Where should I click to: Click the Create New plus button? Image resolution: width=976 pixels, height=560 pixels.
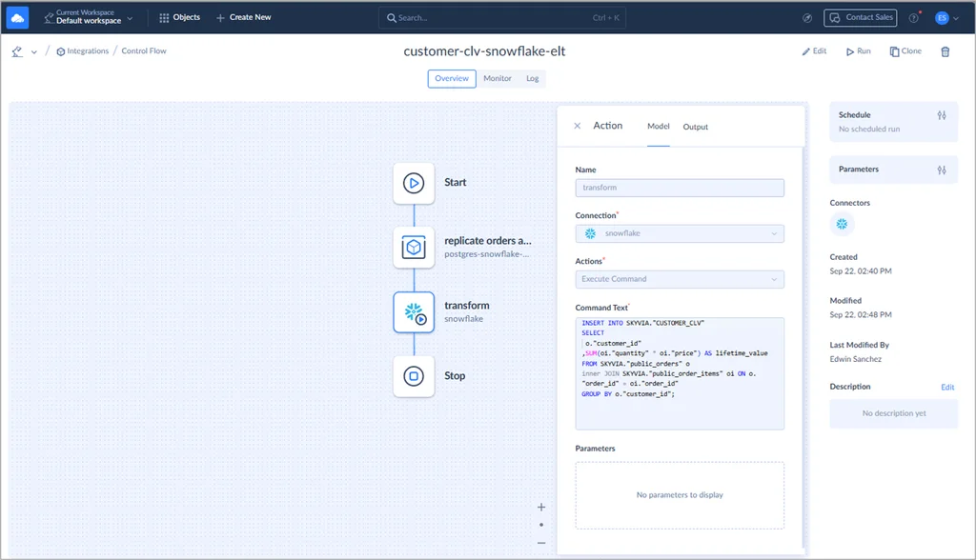click(x=243, y=17)
